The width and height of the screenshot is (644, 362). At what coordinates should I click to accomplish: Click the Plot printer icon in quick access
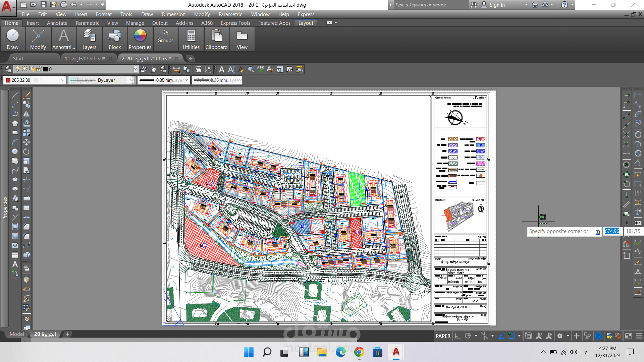[x=64, y=5]
